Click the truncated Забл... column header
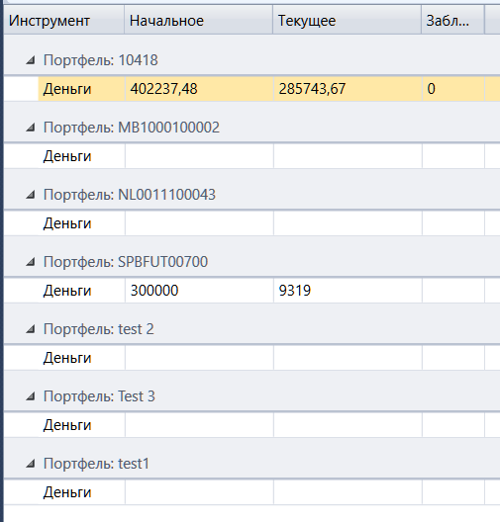Viewport: 500px width, 522px height. [x=453, y=20]
